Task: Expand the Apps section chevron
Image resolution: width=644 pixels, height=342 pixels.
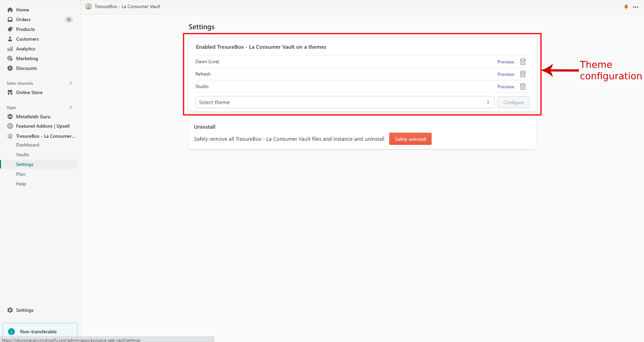Action: click(71, 107)
